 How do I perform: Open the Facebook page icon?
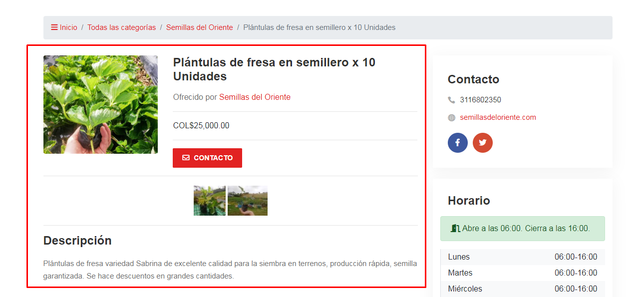pyautogui.click(x=457, y=143)
